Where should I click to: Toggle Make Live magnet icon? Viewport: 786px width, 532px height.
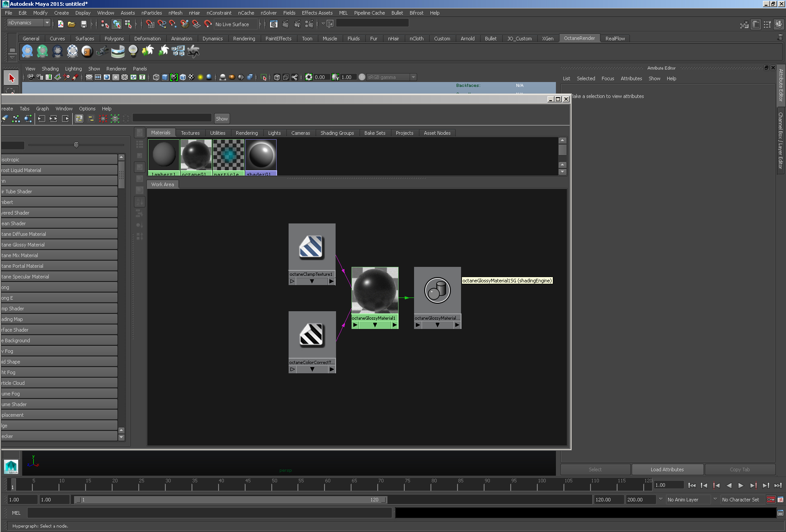[x=208, y=24]
